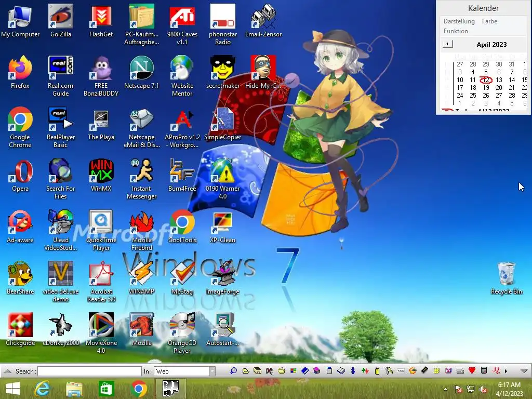532x399 pixels.
Task: Launch Firefox from the desktop
Action: click(x=20, y=72)
